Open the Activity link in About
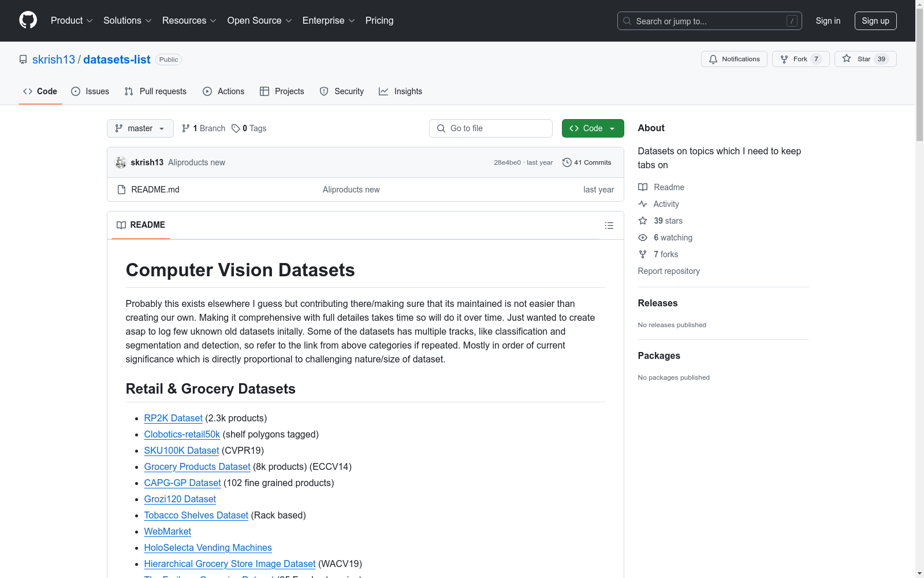Screen dimensions: 924x578 click(658, 204)
